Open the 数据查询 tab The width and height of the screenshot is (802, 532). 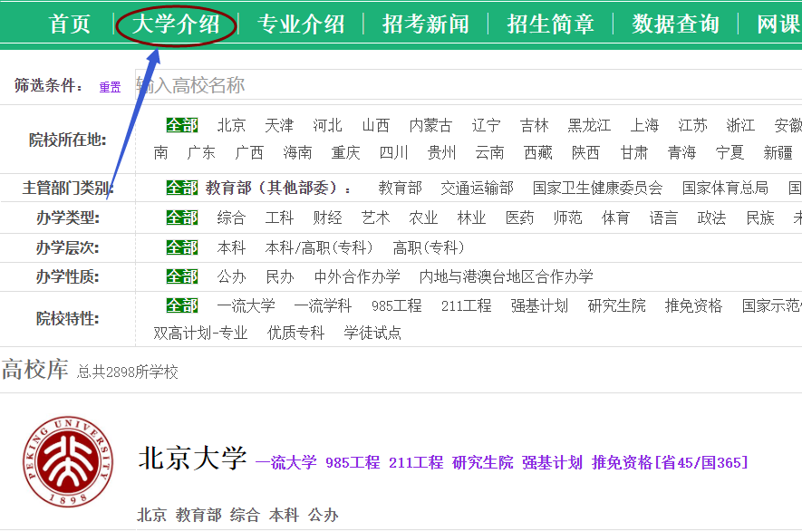(675, 24)
